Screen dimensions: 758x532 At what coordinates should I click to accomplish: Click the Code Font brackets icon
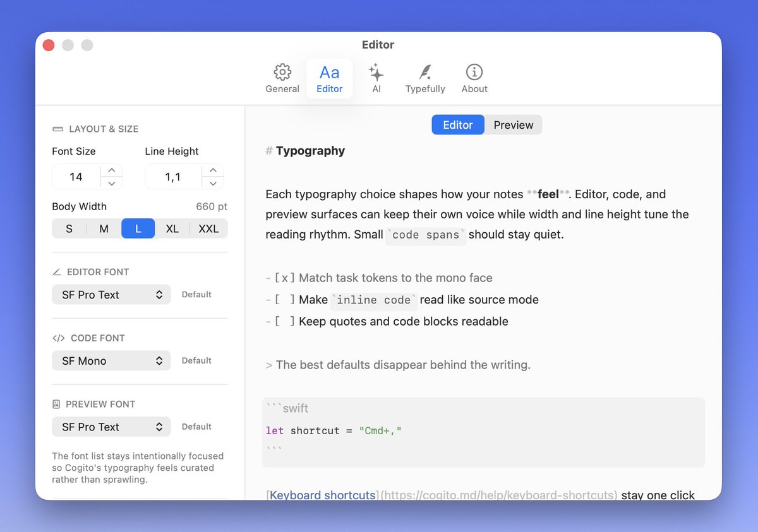[59, 338]
